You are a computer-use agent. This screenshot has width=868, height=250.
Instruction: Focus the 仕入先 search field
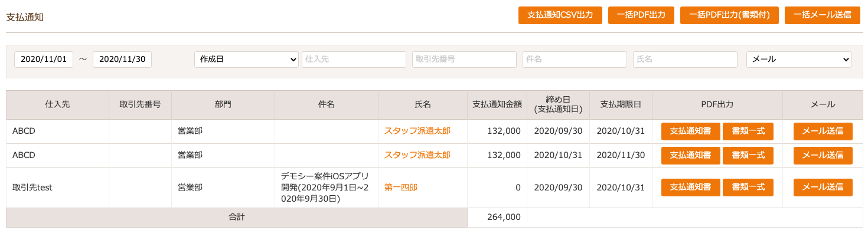354,60
